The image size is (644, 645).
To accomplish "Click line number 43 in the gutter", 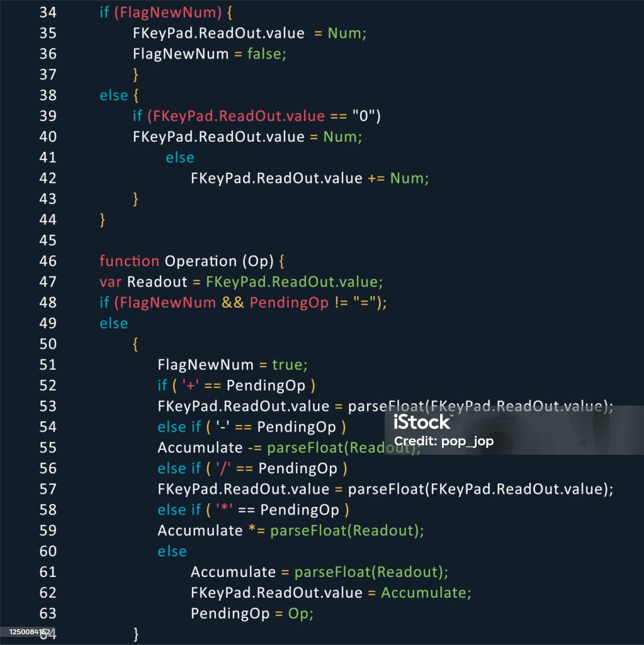I will coord(48,199).
